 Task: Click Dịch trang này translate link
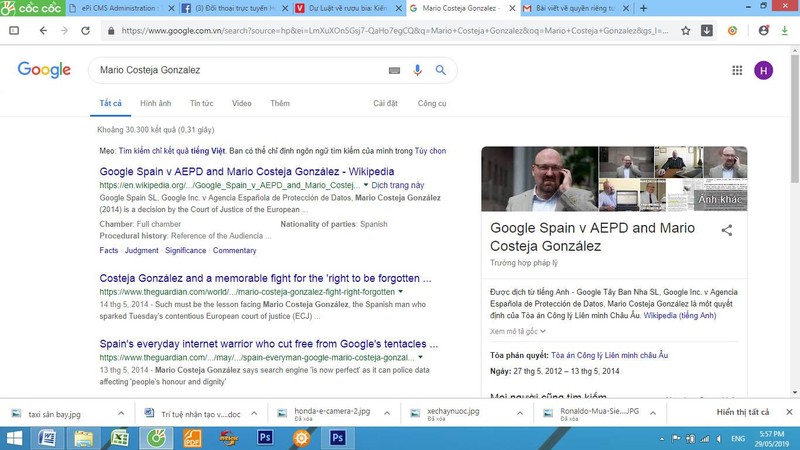397,185
